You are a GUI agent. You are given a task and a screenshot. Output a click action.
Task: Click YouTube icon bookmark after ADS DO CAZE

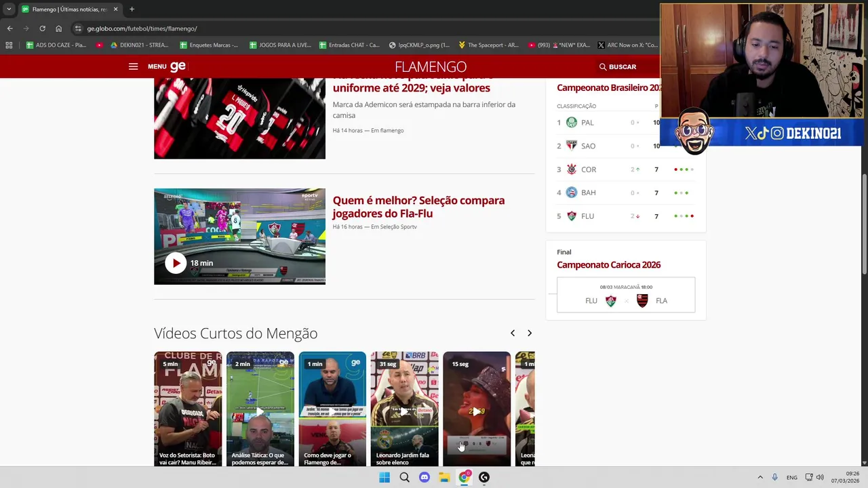pos(100,45)
